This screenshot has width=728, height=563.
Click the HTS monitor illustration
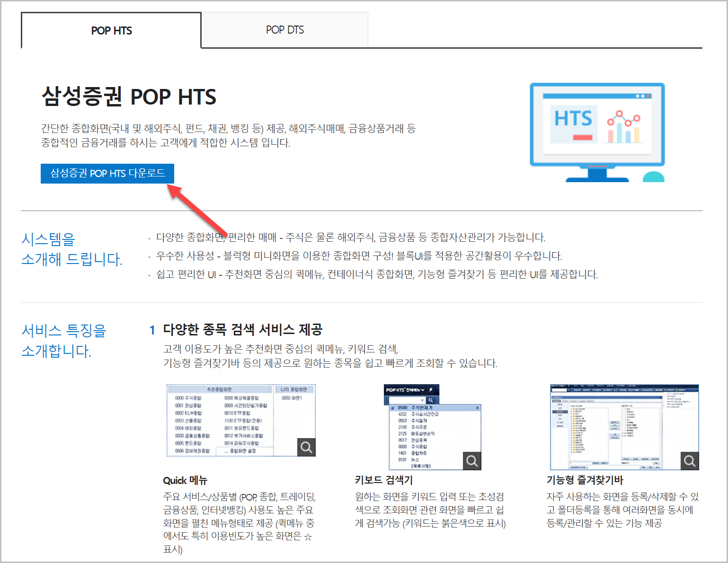point(597,132)
